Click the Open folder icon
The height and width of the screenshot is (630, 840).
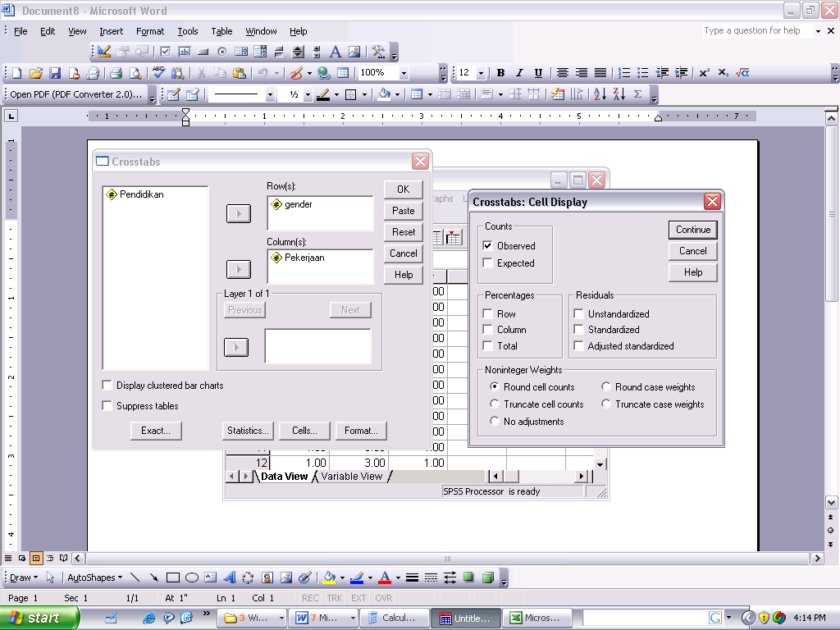36,73
